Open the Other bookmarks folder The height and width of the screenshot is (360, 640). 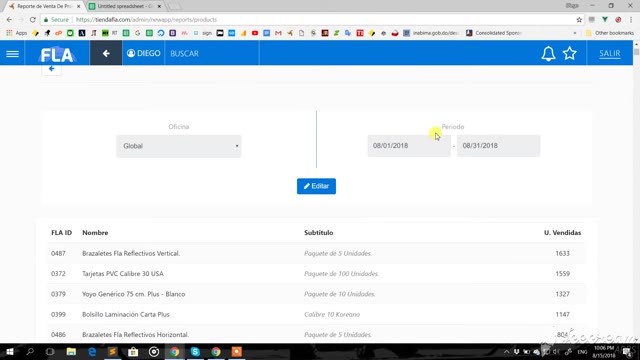coord(610,33)
